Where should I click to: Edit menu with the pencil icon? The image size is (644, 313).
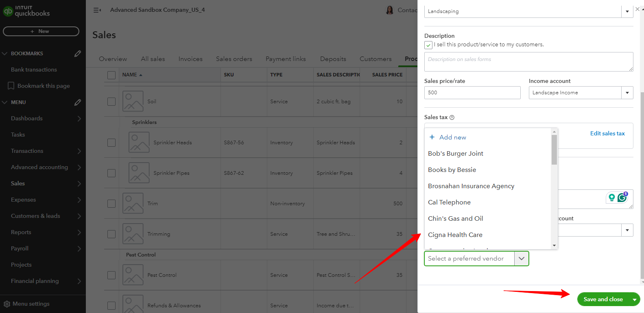[x=78, y=102]
